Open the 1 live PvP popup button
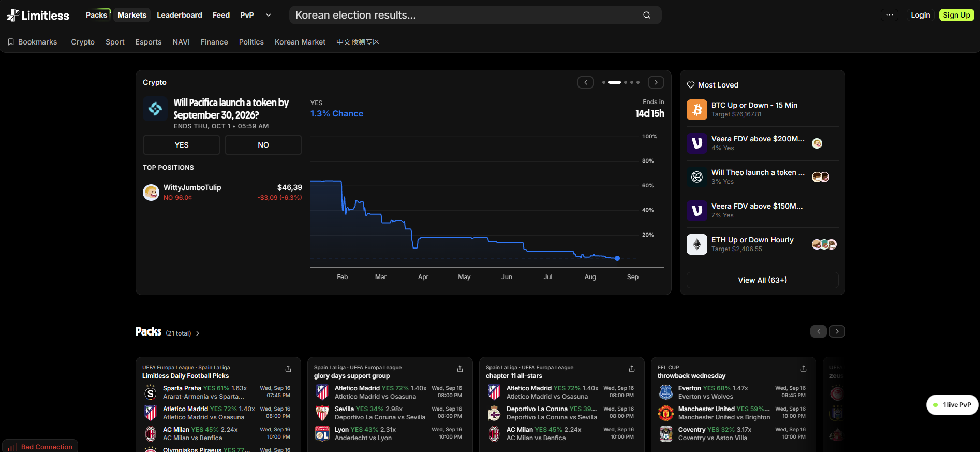The width and height of the screenshot is (980, 452). [952, 405]
